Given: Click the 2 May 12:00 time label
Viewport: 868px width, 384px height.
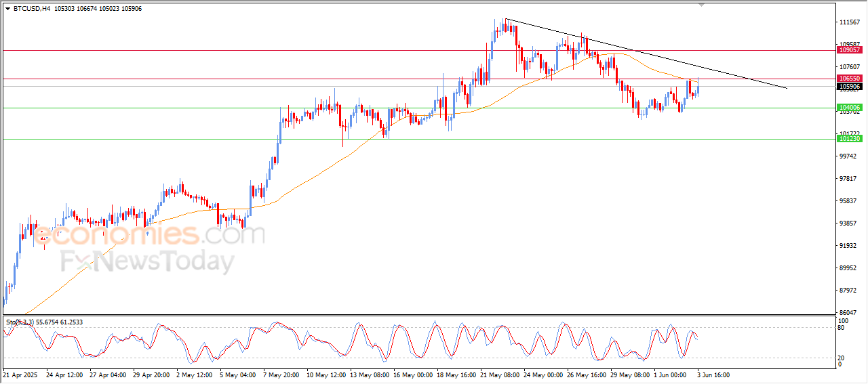Looking at the screenshot, I should [195, 374].
